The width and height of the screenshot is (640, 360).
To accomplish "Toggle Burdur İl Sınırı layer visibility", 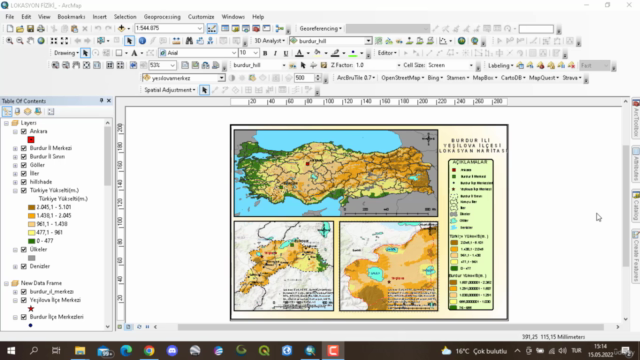I will [24, 157].
